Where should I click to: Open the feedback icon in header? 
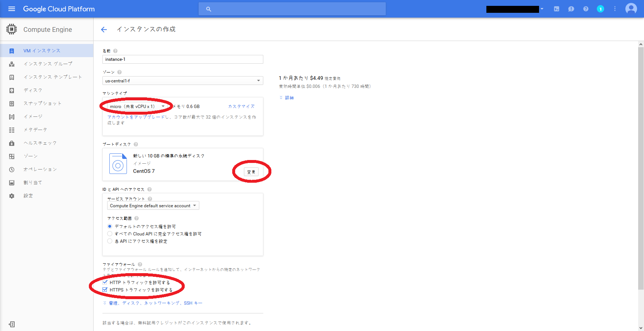click(571, 9)
